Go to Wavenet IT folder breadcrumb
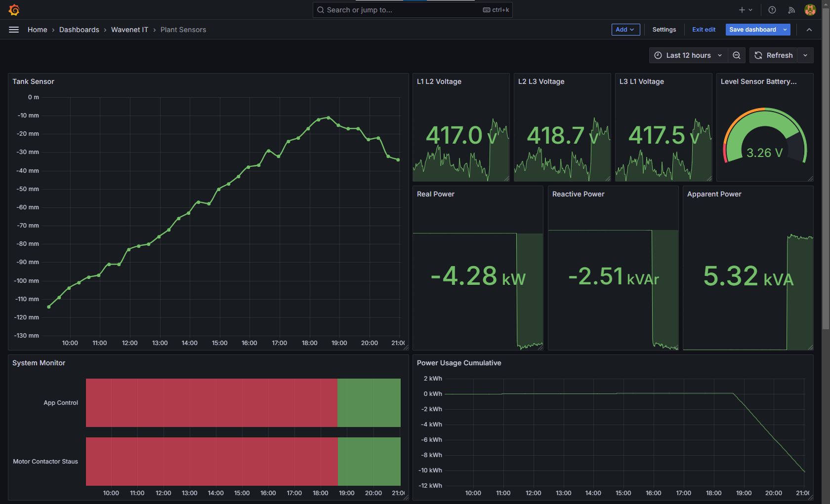The width and height of the screenshot is (830, 504). coord(129,30)
